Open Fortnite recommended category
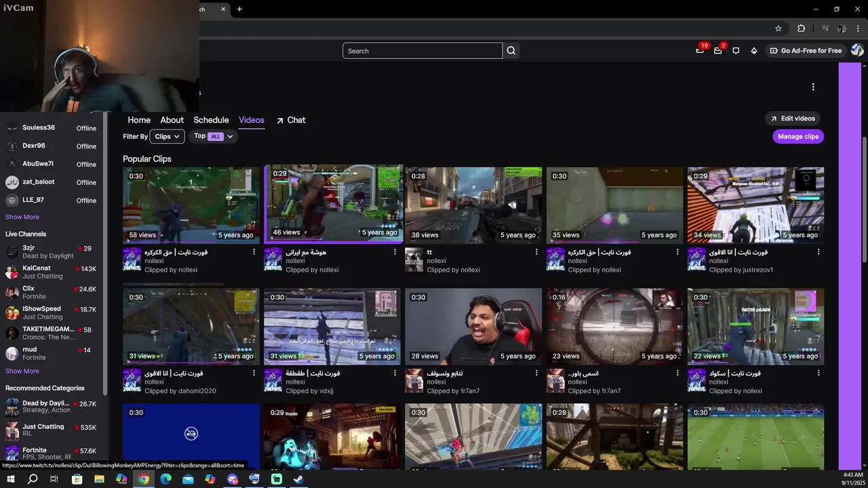This screenshot has height=488, width=868. point(52,453)
